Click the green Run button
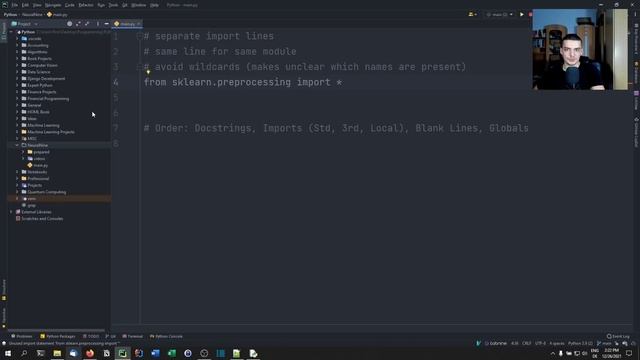Screen dimensions: 640x360 coord(522,14)
